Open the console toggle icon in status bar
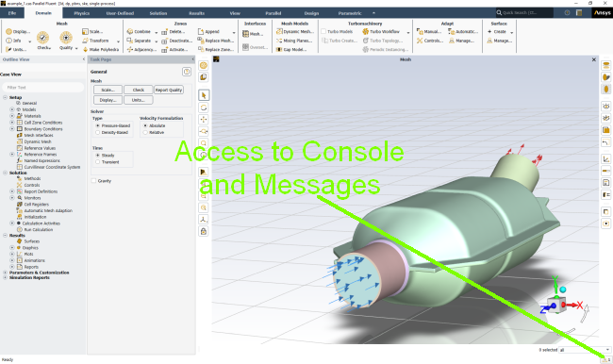The height and width of the screenshot is (364, 613). 605,359
